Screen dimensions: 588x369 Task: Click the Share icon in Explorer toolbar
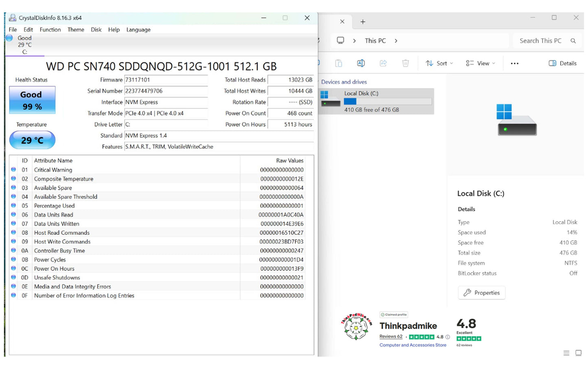coord(383,63)
